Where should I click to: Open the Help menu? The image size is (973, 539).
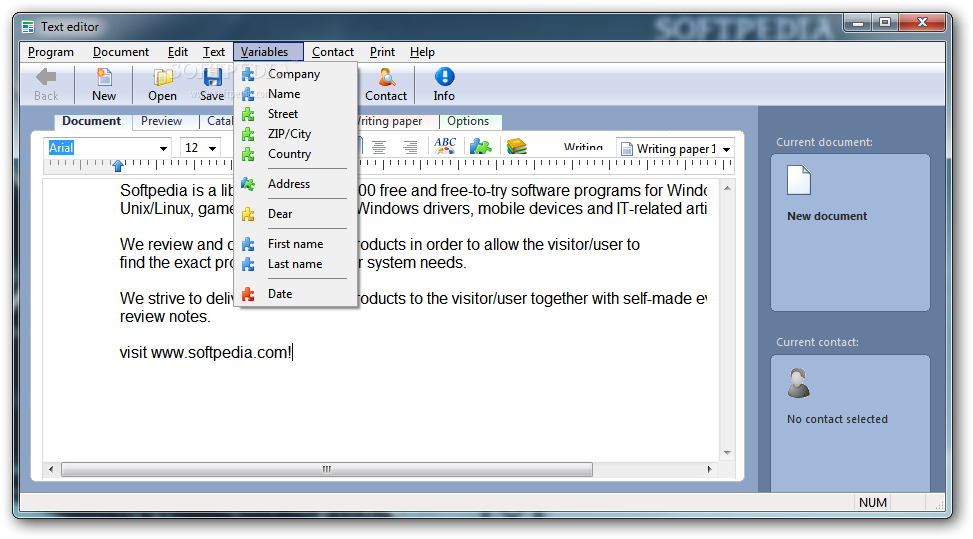pyautogui.click(x=422, y=52)
